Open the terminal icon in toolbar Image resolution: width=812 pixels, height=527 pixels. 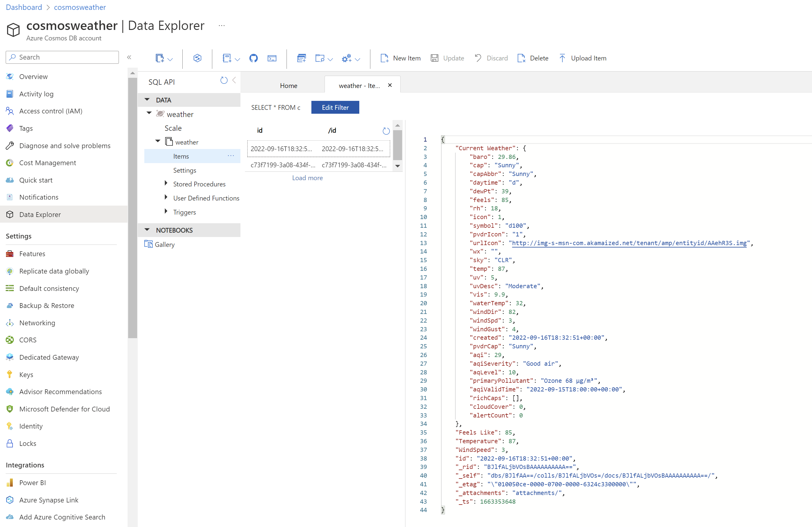point(272,58)
